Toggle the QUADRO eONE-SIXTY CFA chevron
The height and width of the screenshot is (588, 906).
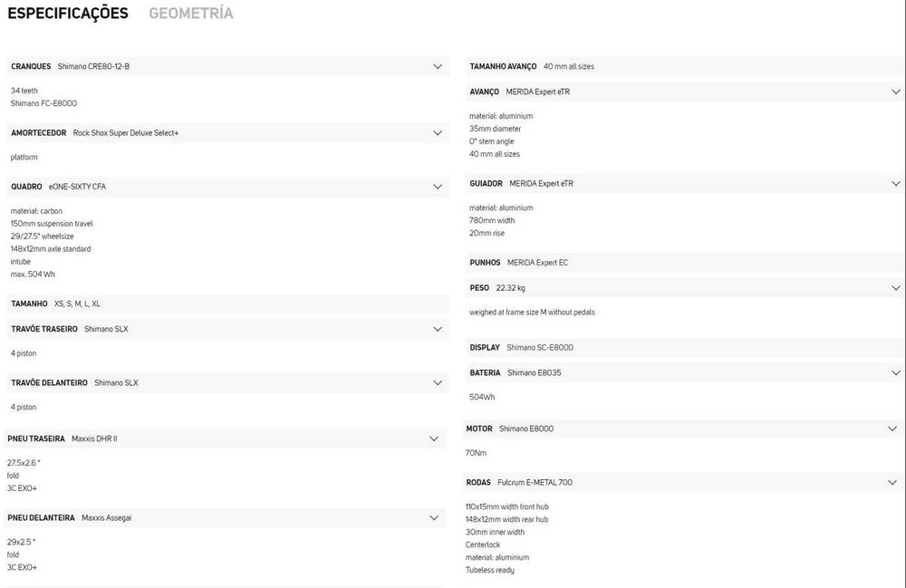tap(438, 187)
